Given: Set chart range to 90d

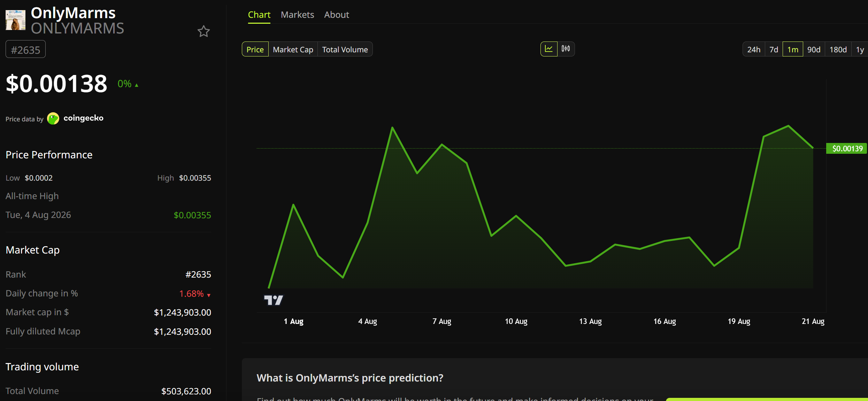Looking at the screenshot, I should click(x=814, y=49).
